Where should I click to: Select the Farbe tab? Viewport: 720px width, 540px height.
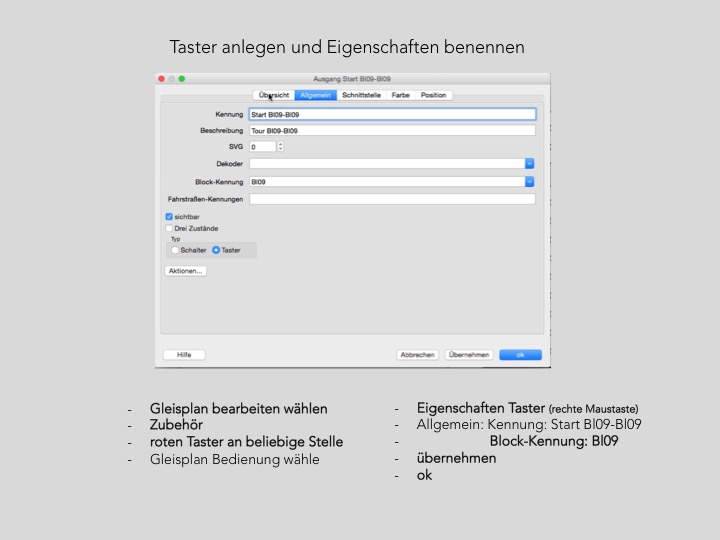tap(400, 95)
